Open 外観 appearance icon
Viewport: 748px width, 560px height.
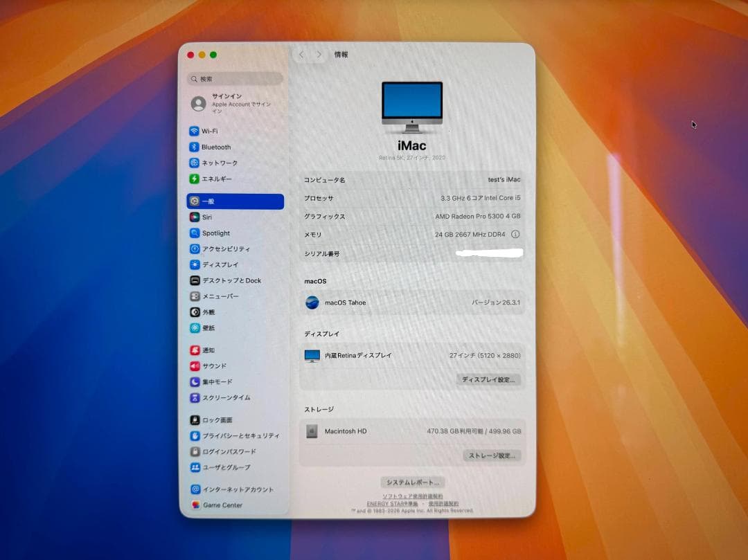pos(195,312)
